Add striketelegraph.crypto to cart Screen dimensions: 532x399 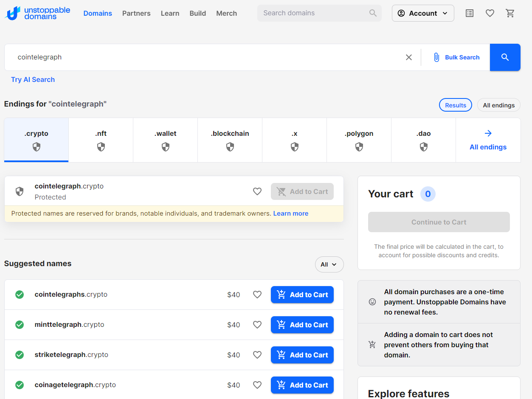(x=302, y=355)
